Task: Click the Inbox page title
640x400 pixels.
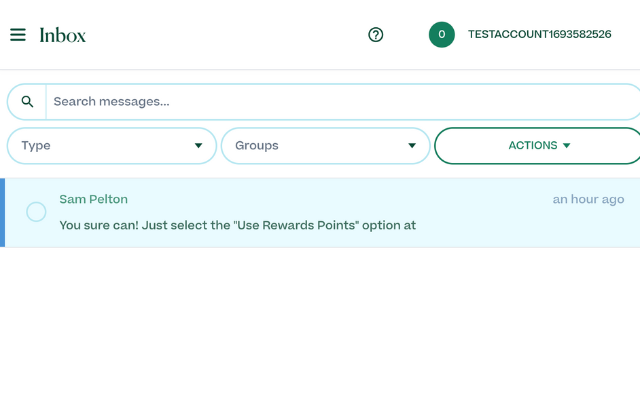Action: (x=63, y=35)
